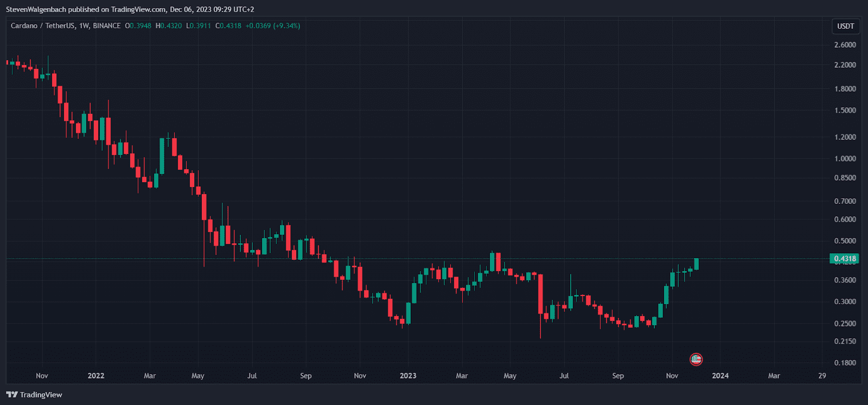868x405 pixels.
Task: Click the 2022 label on the time axis
Action: (x=96, y=376)
